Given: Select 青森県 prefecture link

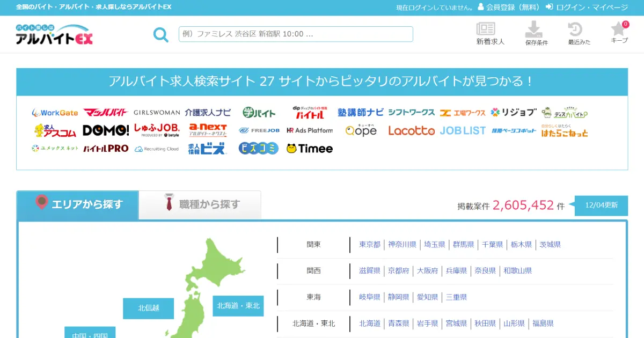Looking at the screenshot, I should pos(399,324).
